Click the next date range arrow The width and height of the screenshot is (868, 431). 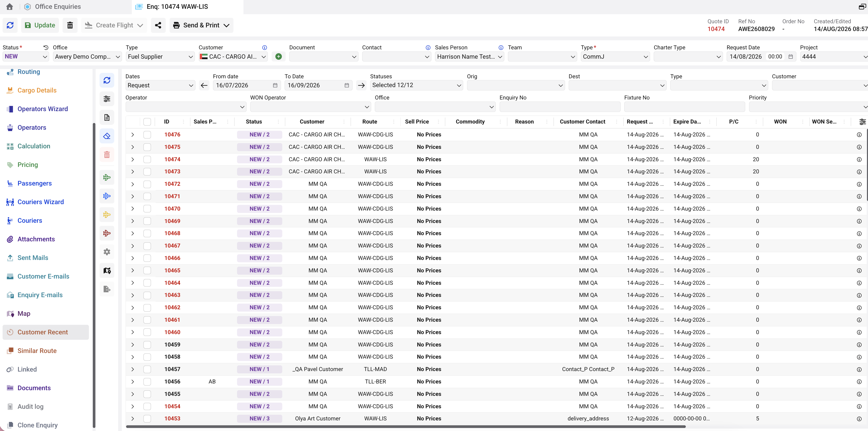[x=361, y=85]
